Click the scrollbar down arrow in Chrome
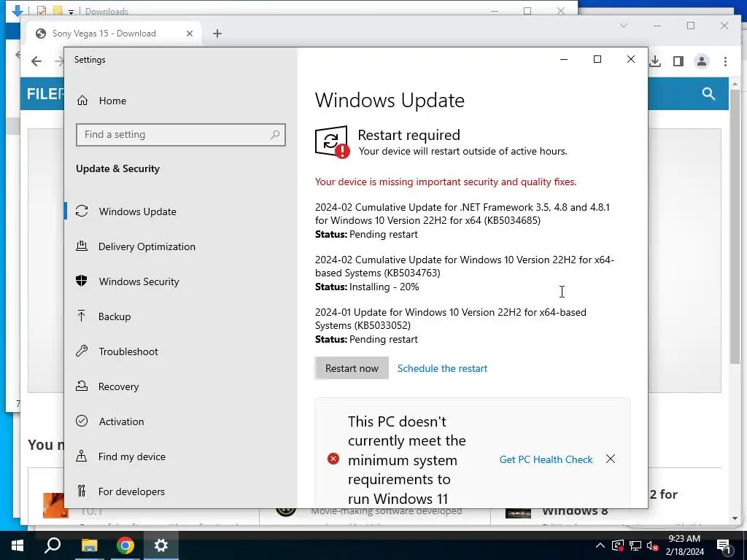This screenshot has height=560, width=747. coord(735,518)
